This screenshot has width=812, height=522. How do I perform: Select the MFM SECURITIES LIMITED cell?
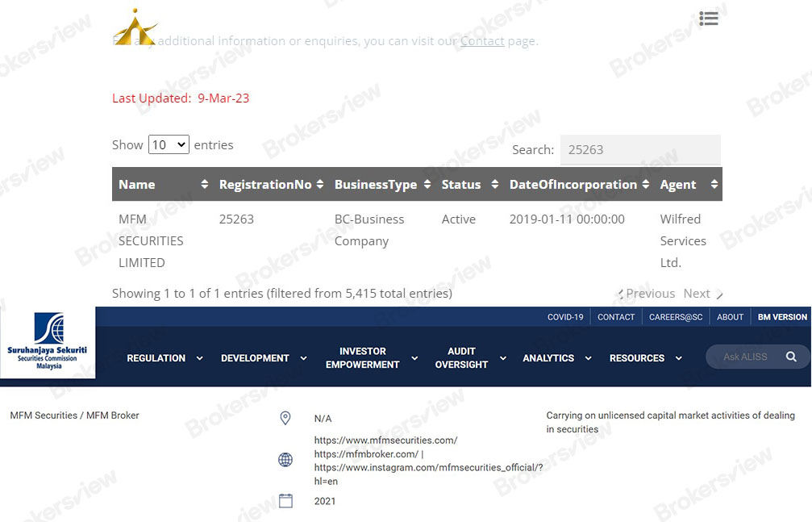(151, 241)
